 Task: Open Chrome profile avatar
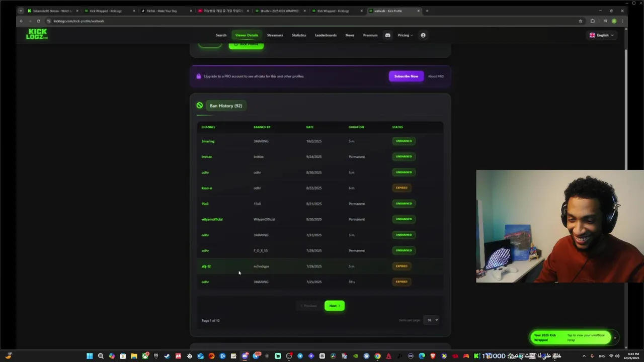(614, 21)
